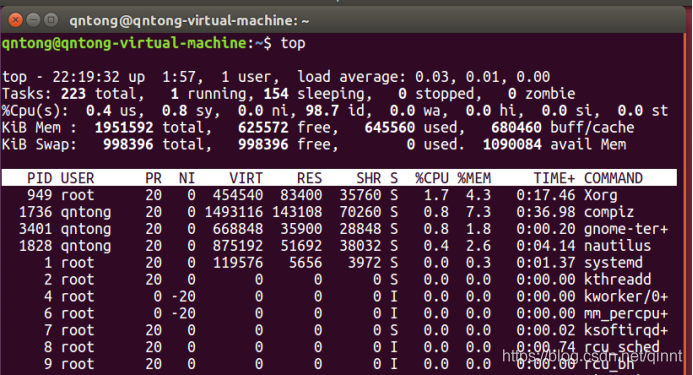The width and height of the screenshot is (693, 375).
Task: Click the 223 total tasks value
Action: pos(73,94)
